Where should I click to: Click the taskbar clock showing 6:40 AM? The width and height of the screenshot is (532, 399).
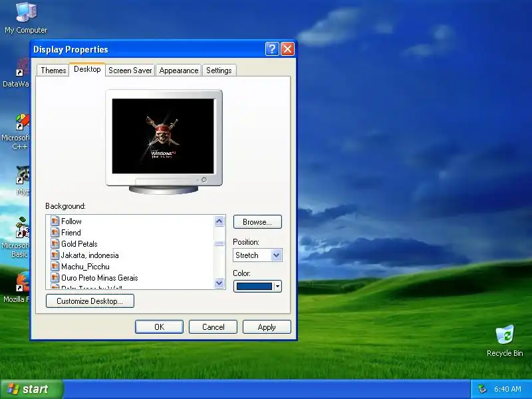tap(507, 389)
